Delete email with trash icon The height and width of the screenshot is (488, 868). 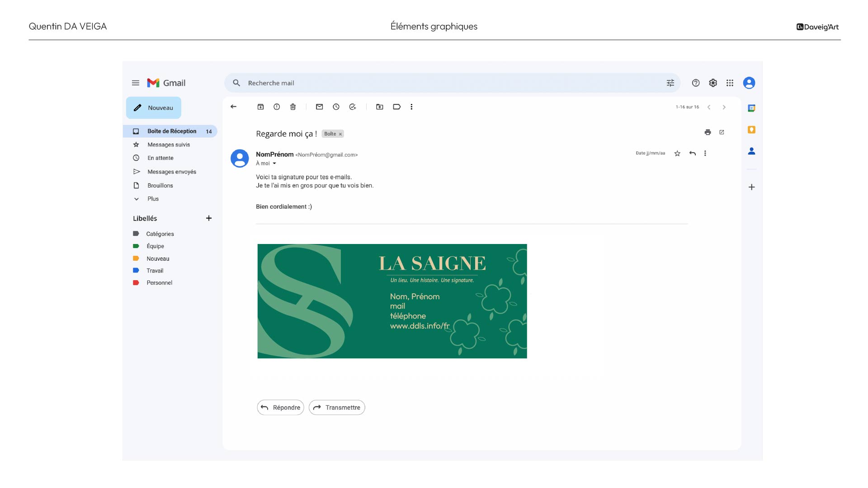point(293,107)
